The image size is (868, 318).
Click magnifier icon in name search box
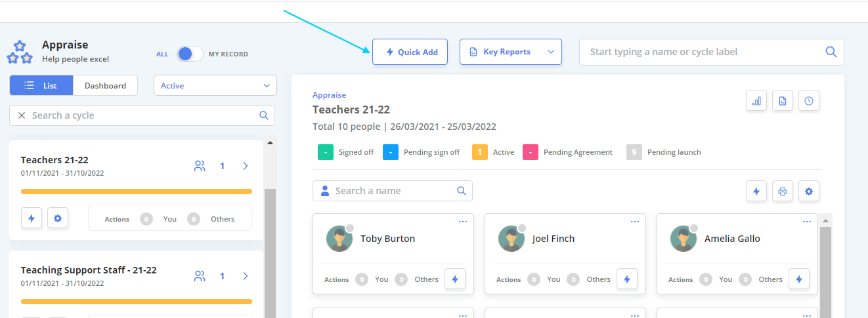462,191
